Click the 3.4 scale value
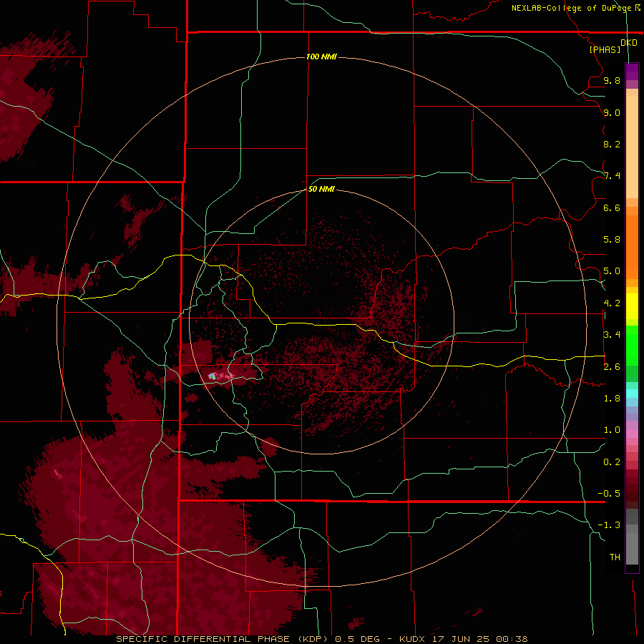Screen dimensions: 644x644 (612, 335)
